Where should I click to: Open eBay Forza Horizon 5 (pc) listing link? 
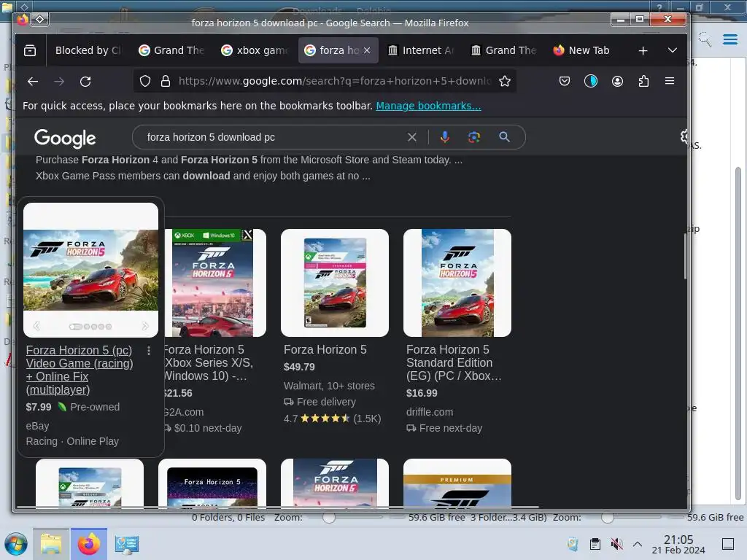[x=80, y=370]
